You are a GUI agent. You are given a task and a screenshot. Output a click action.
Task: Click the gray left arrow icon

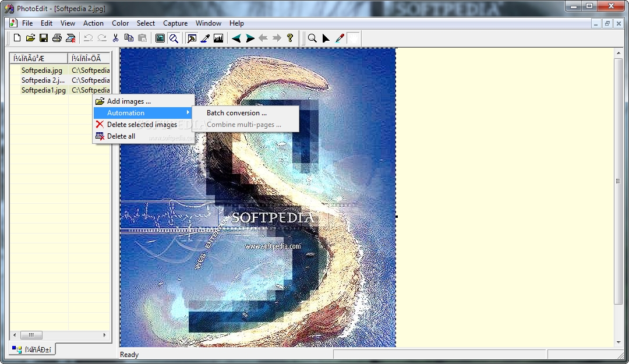(263, 38)
